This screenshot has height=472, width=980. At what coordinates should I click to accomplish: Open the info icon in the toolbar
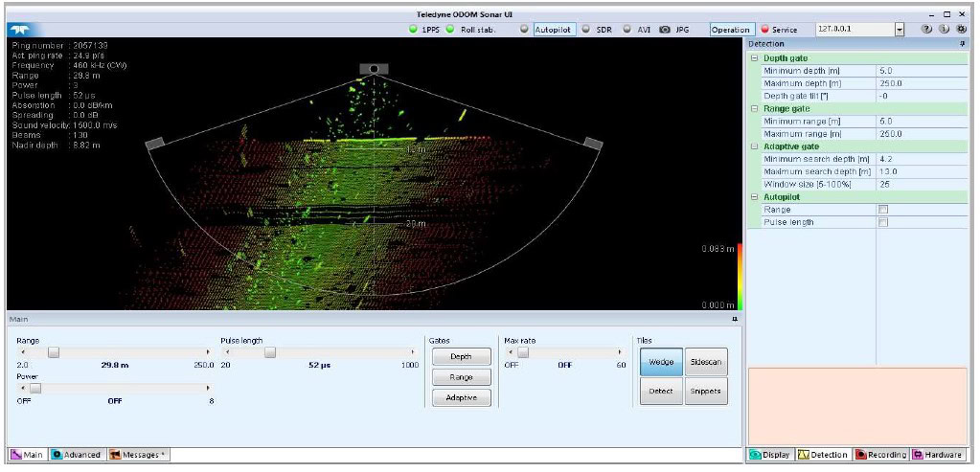pyautogui.click(x=945, y=30)
